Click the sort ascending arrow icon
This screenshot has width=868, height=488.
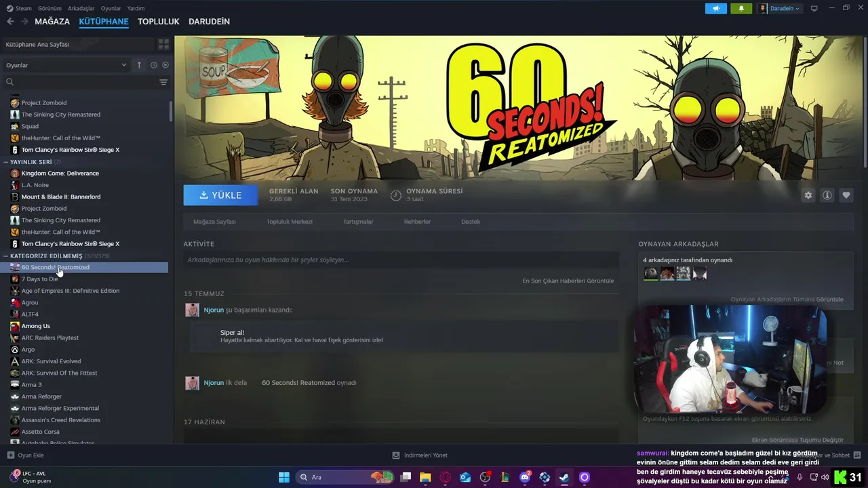[x=139, y=65]
